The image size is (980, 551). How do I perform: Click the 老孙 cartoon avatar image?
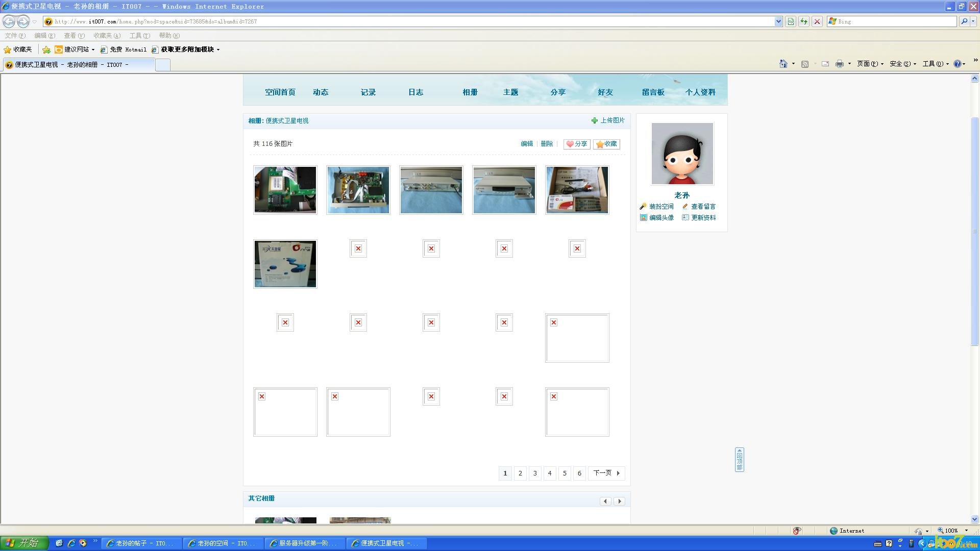[682, 154]
